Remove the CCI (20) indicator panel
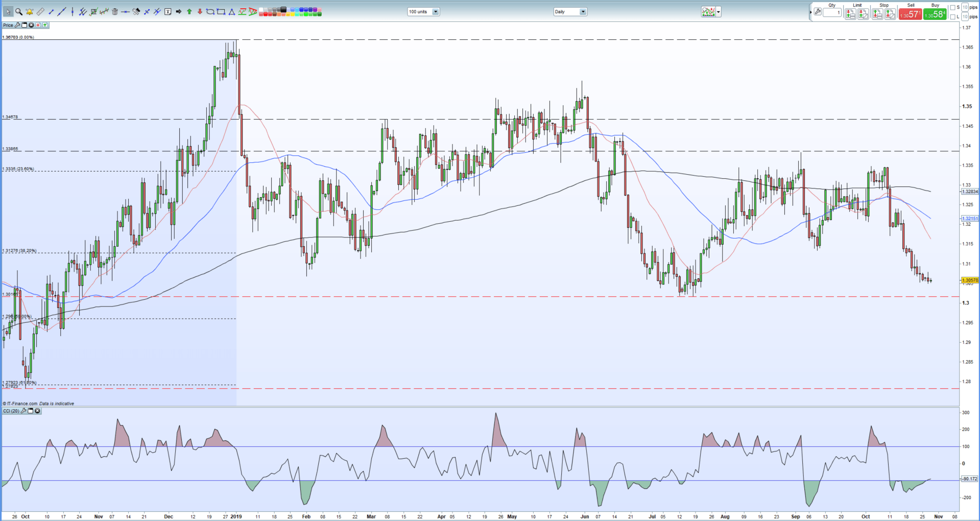The image size is (980, 521). [x=37, y=411]
